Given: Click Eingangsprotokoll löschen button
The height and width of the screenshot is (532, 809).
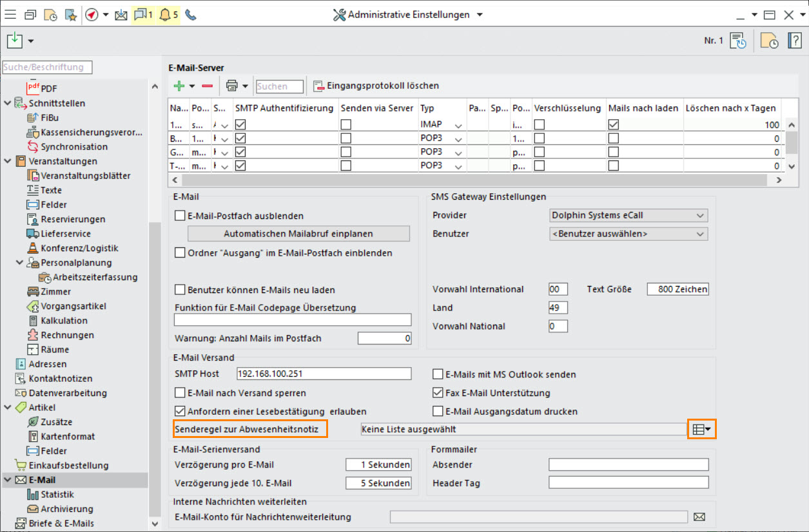Looking at the screenshot, I should (376, 86).
